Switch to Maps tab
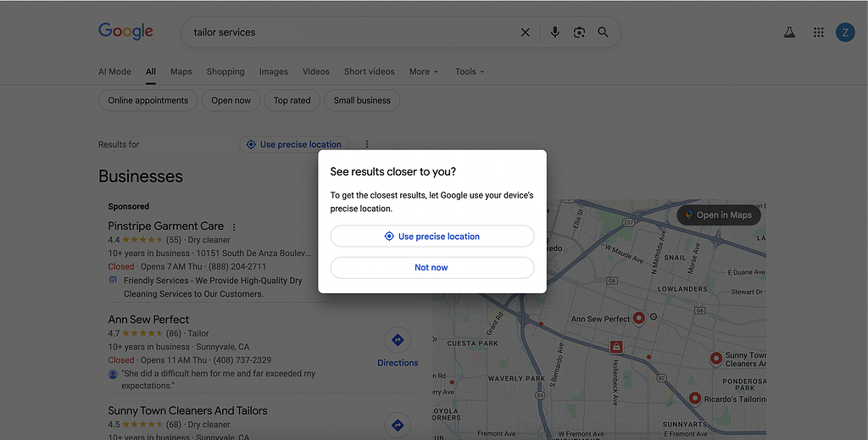The height and width of the screenshot is (440, 868). pos(181,71)
